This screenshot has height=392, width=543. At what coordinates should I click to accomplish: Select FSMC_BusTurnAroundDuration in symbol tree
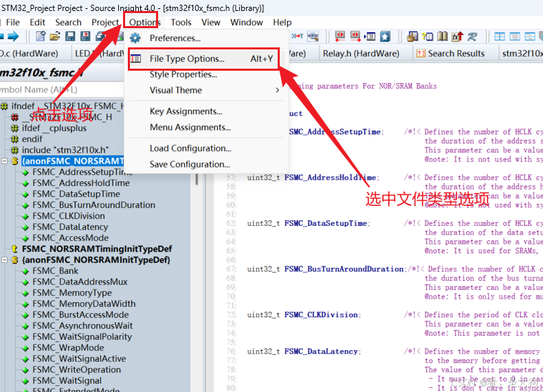coord(94,205)
